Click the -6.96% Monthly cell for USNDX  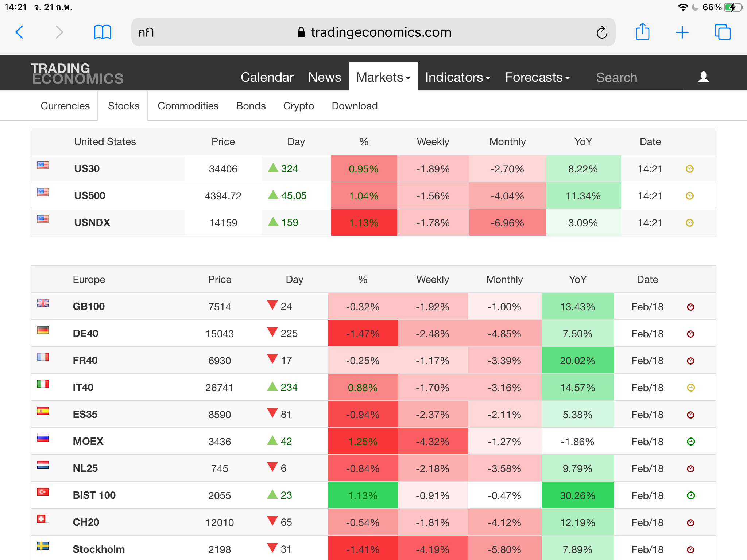(x=507, y=222)
